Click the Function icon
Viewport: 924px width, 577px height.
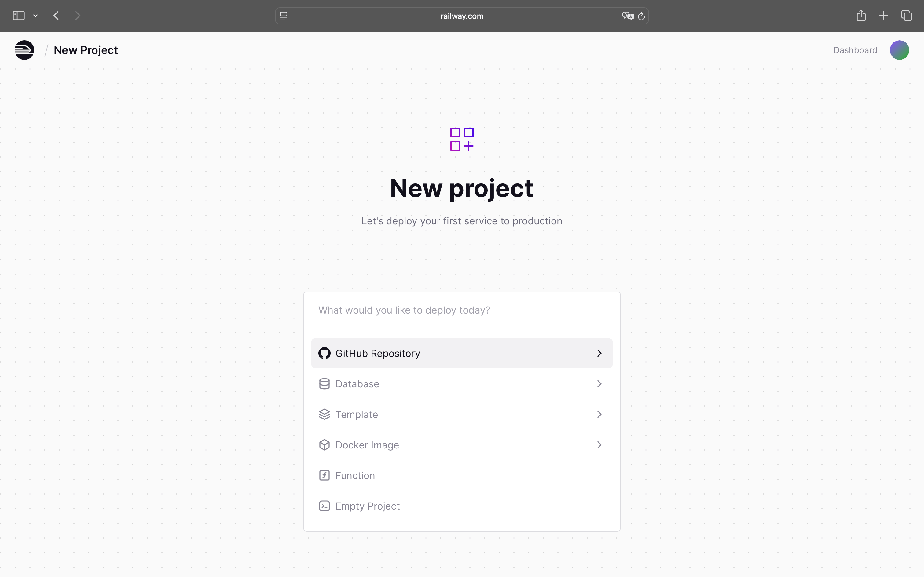coord(324,475)
